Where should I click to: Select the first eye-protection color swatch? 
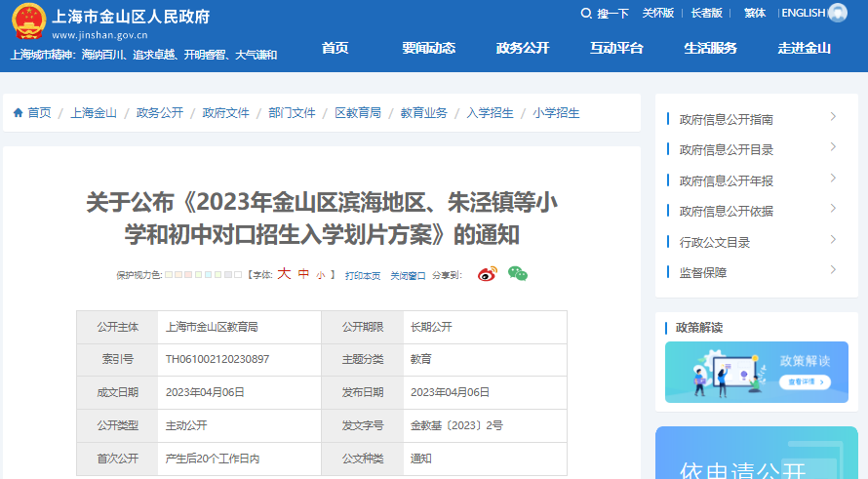(169, 276)
